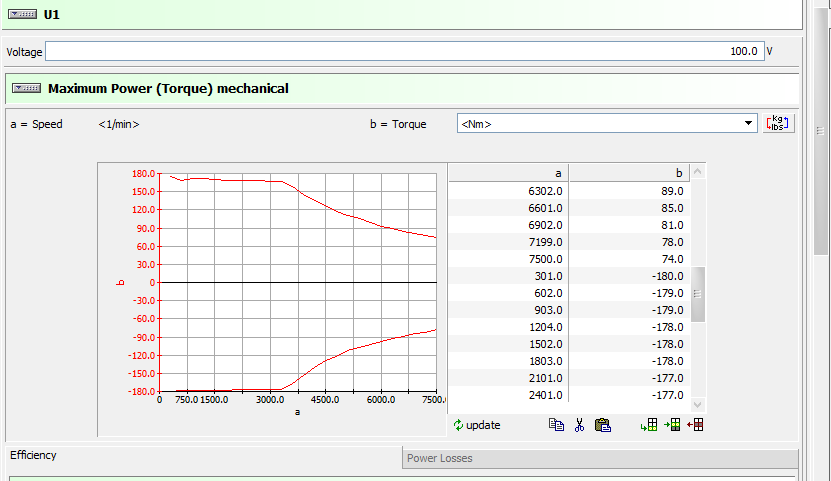Screen dimensions: 831x481
Task: Click the torque-speed chart plot area
Action: [x=298, y=282]
